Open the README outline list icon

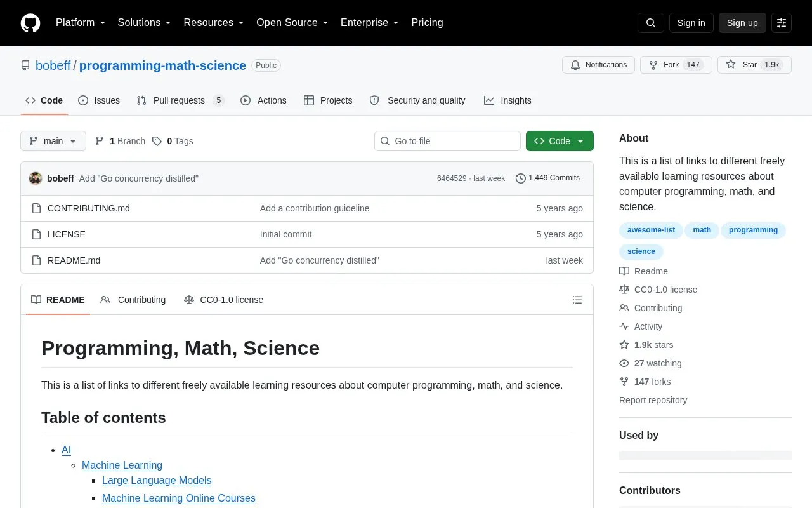click(577, 300)
